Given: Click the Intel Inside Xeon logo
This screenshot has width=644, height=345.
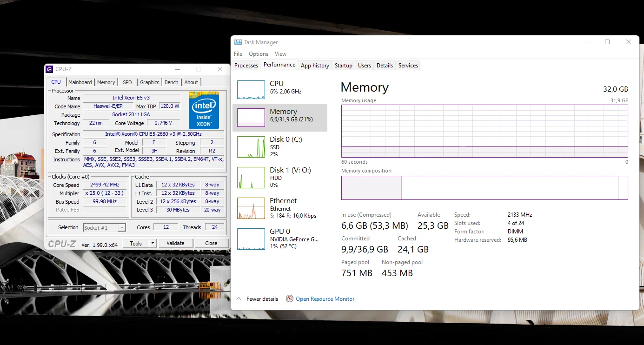Looking at the screenshot, I should tap(204, 110).
